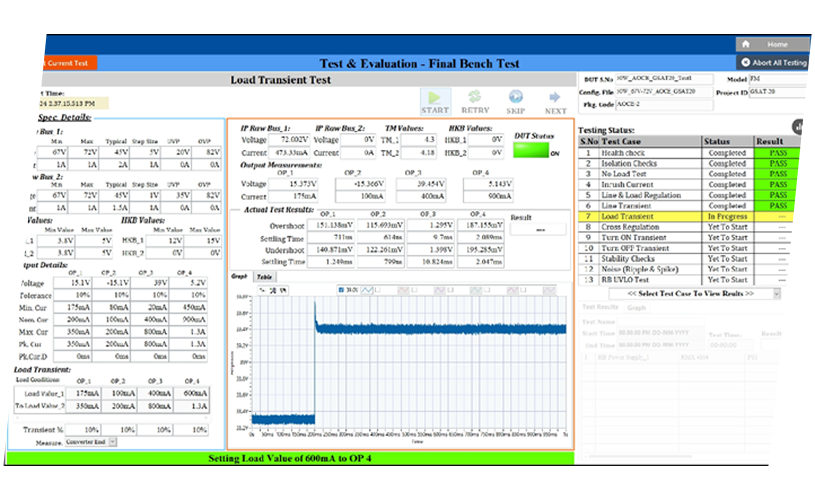Select the Turn OFF Transient row
This screenshot has width=815, height=500.
pyautogui.click(x=686, y=248)
